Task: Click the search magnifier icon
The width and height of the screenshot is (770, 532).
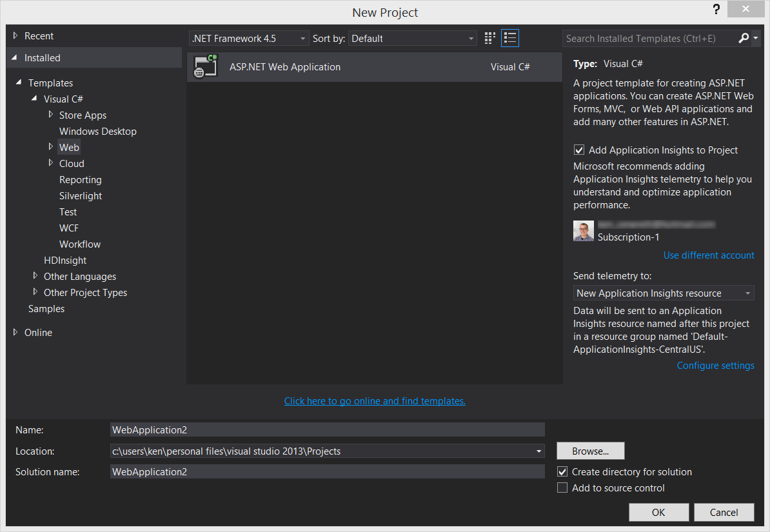Action: pyautogui.click(x=744, y=38)
